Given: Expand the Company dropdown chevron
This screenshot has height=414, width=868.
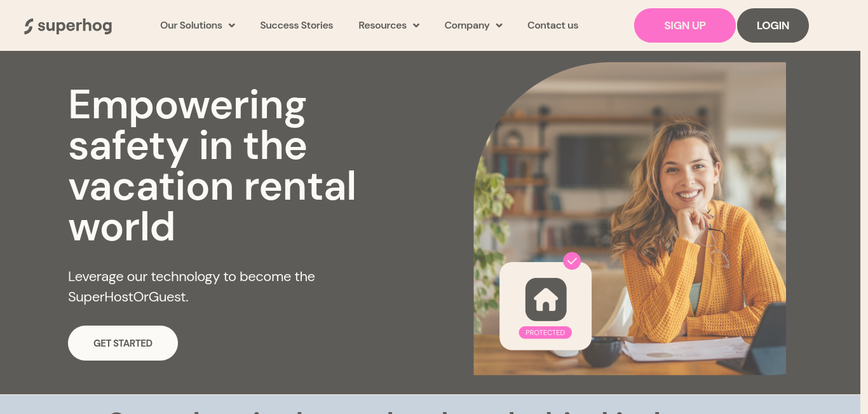Looking at the screenshot, I should [x=499, y=25].
